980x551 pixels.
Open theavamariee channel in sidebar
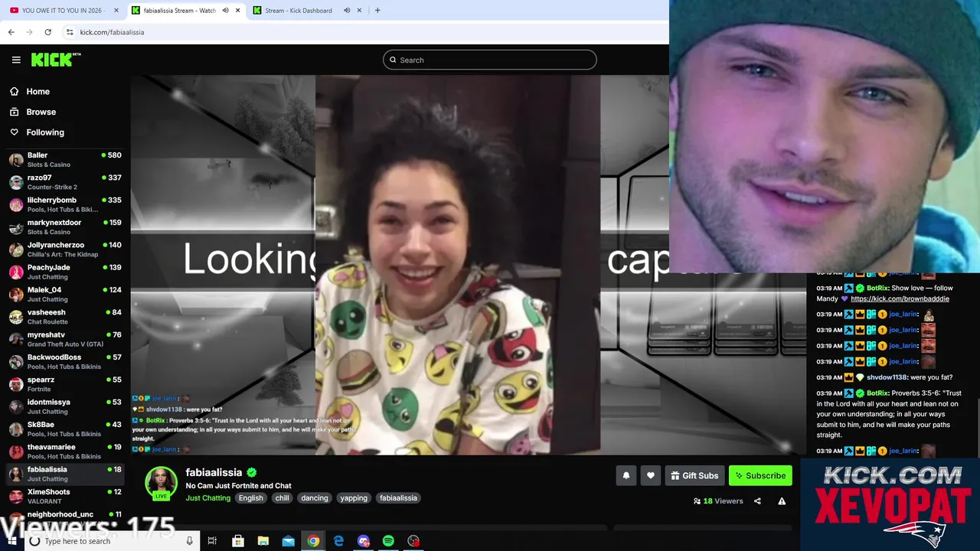click(65, 452)
